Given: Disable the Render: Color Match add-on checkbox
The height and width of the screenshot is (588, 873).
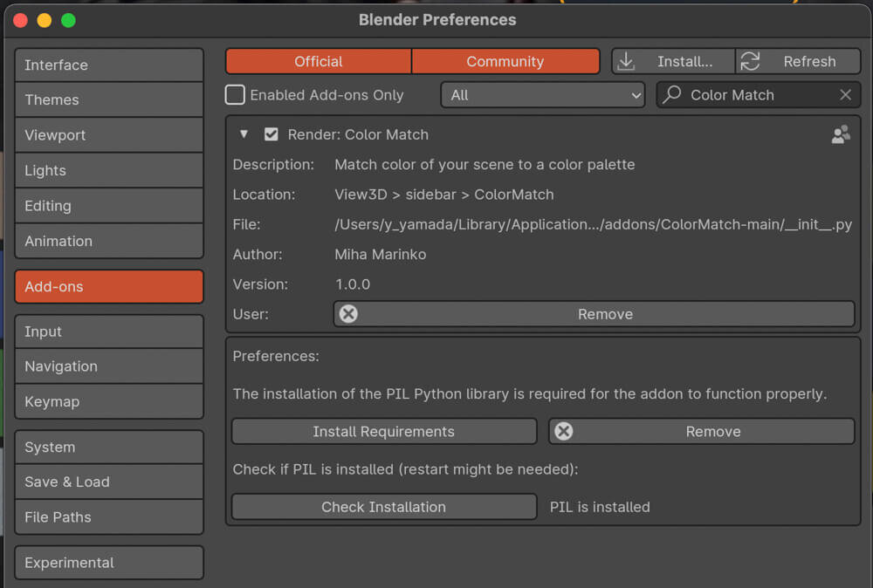Looking at the screenshot, I should pyautogui.click(x=272, y=134).
